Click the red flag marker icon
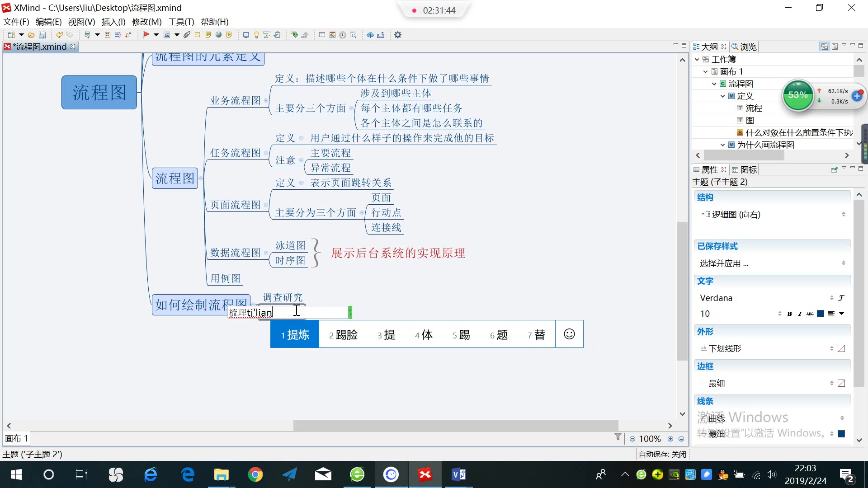 tap(146, 35)
